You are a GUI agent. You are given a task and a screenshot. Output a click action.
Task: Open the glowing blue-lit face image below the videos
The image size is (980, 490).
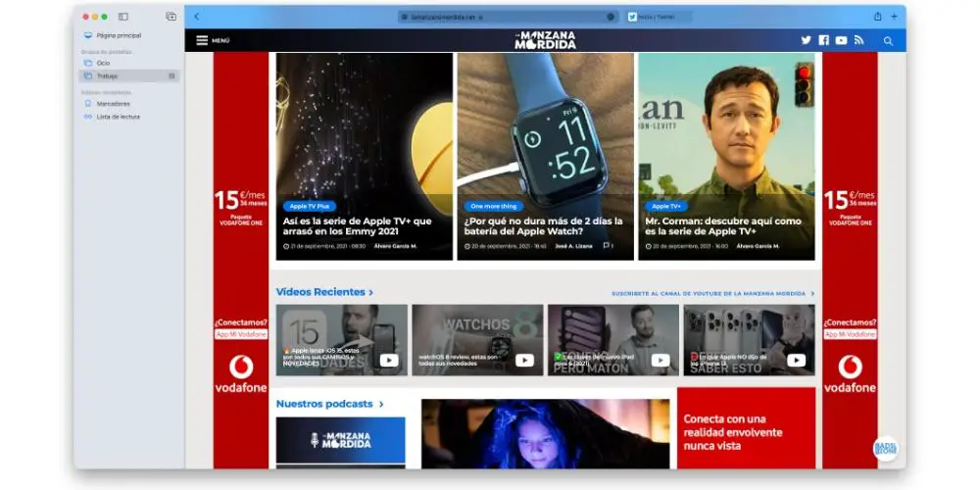[545, 434]
